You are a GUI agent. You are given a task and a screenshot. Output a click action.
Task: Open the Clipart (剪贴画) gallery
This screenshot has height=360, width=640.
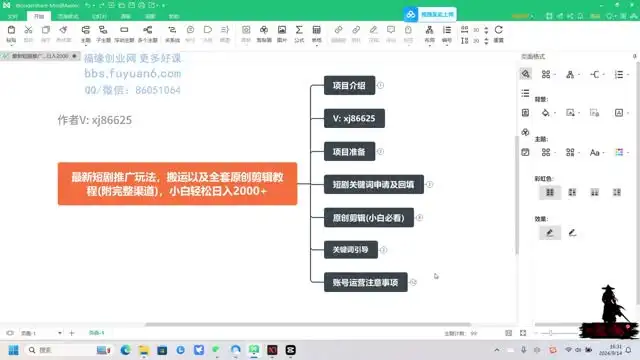264,33
